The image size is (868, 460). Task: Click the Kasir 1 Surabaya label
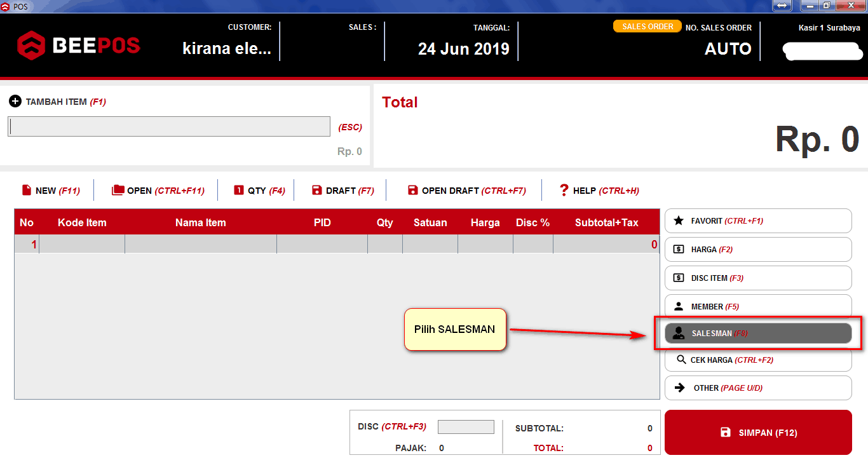[829, 28]
